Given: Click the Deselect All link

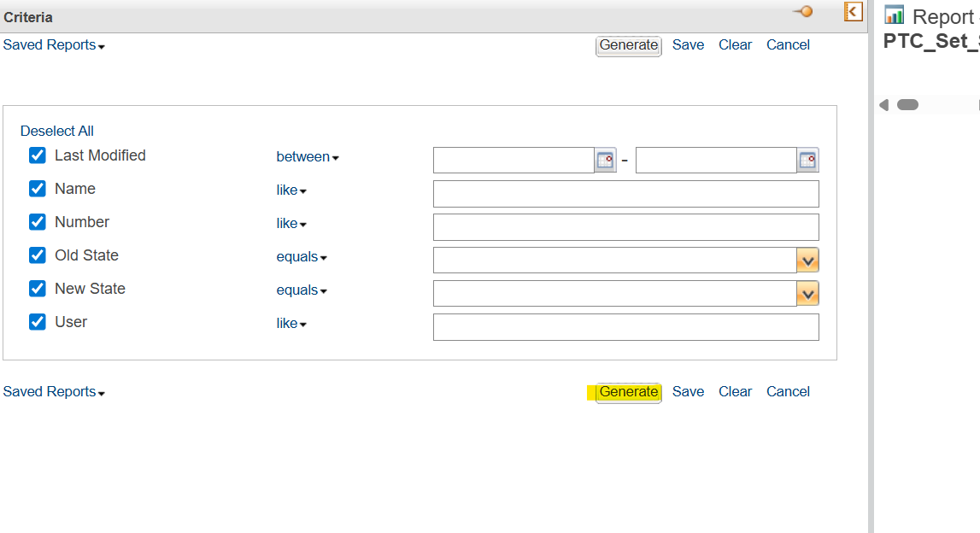Looking at the screenshot, I should [56, 131].
